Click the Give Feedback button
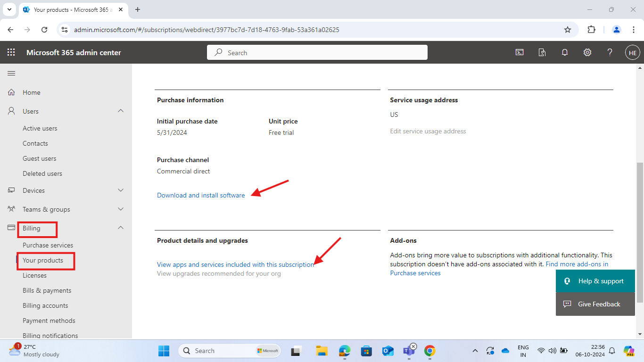 coord(595,304)
